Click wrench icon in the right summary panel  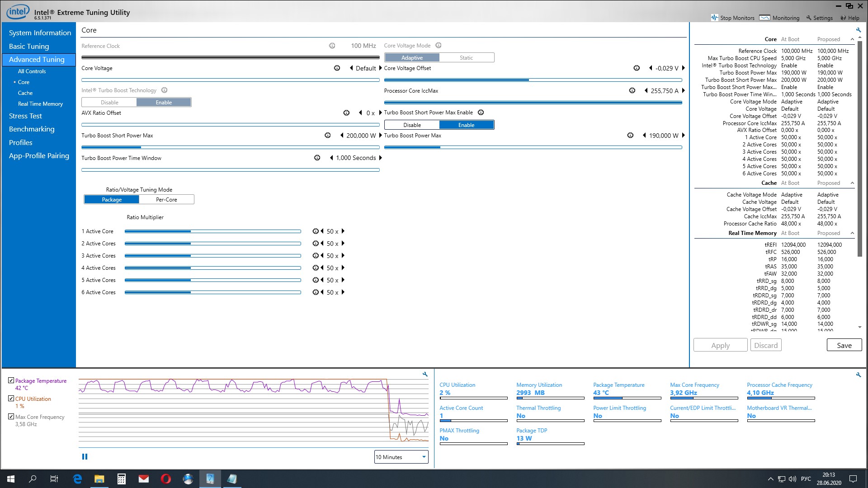click(x=859, y=30)
